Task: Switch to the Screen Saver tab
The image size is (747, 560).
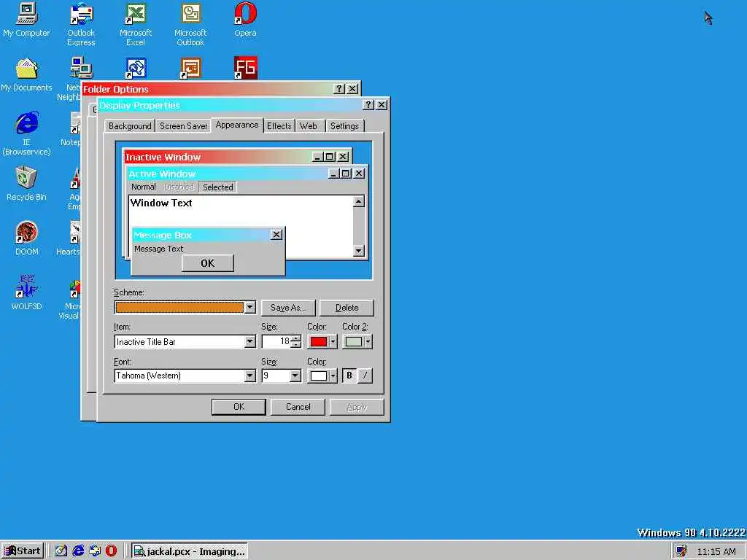Action: click(x=183, y=126)
